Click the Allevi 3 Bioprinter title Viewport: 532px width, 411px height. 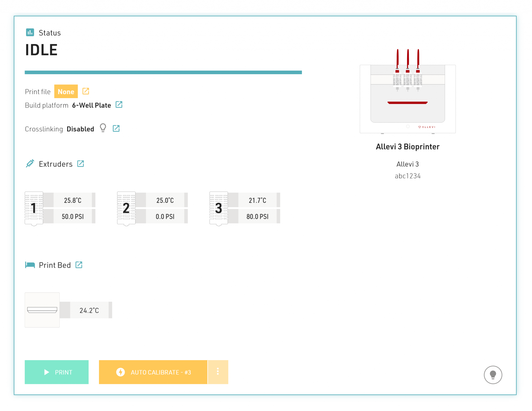pos(407,146)
